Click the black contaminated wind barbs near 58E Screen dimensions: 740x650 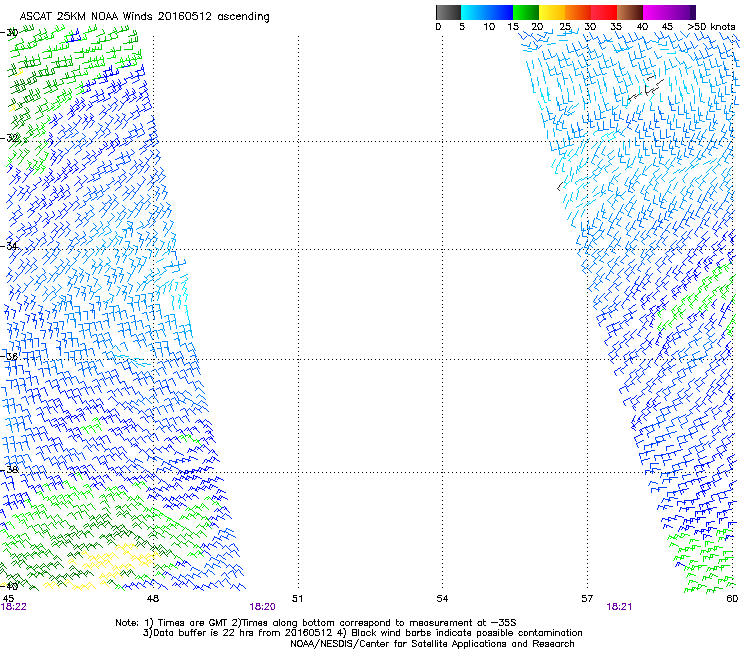[x=646, y=88]
